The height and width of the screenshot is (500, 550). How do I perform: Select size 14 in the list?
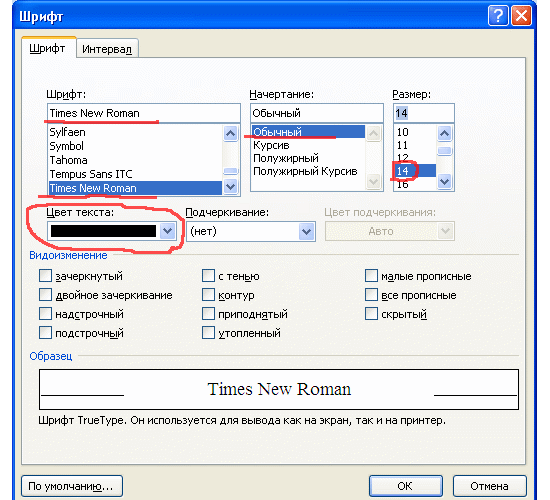415,171
